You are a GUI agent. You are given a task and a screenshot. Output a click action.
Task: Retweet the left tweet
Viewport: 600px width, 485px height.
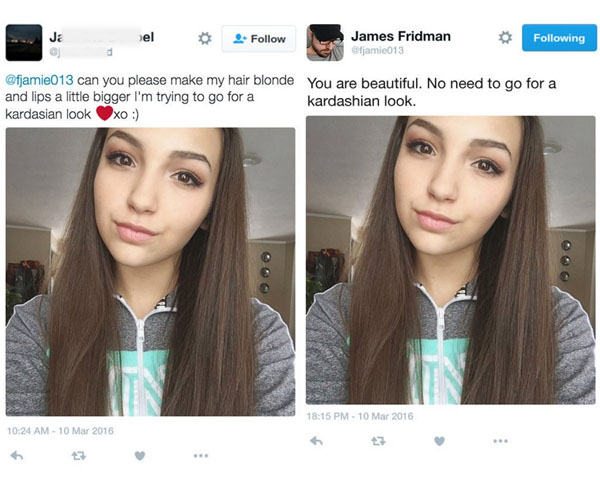pos(79,456)
